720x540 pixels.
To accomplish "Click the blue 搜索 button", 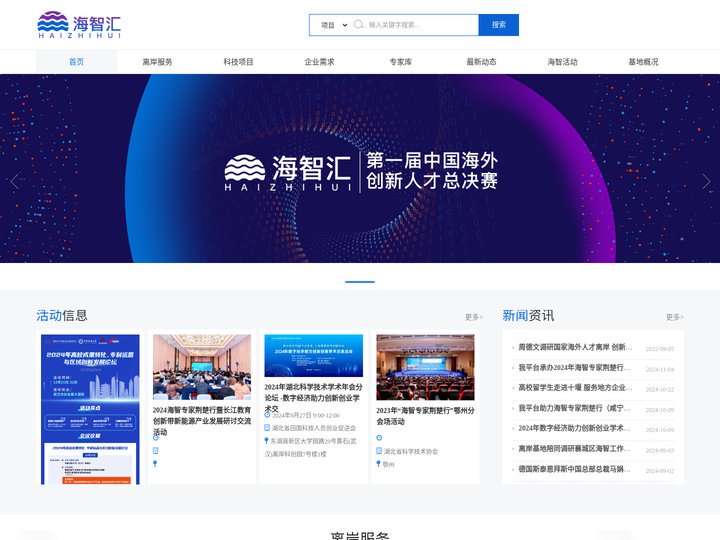I will (x=499, y=25).
